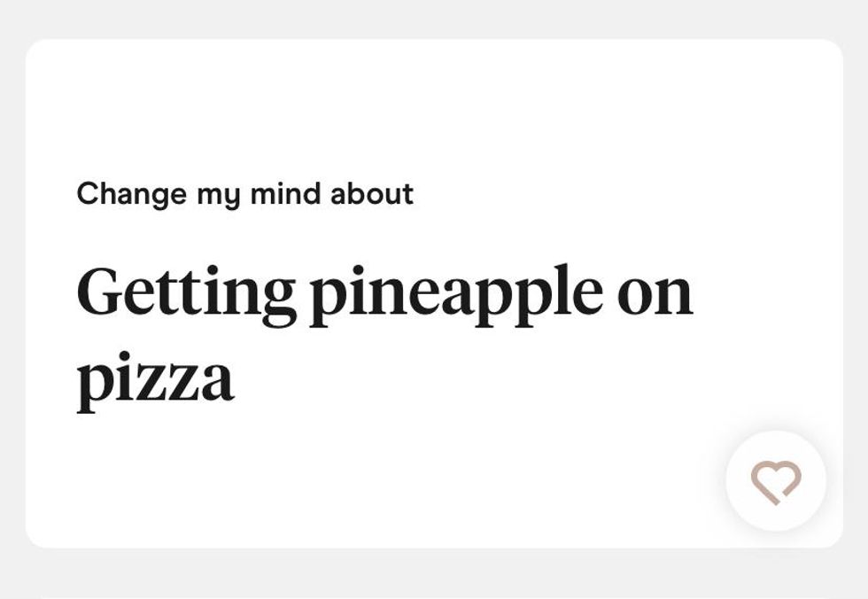868x599 pixels.
Task: Click the heart icon bottom right of card
Action: (775, 481)
